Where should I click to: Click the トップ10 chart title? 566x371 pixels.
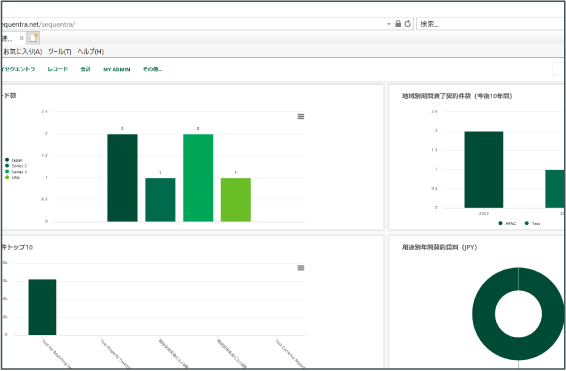click(17, 247)
